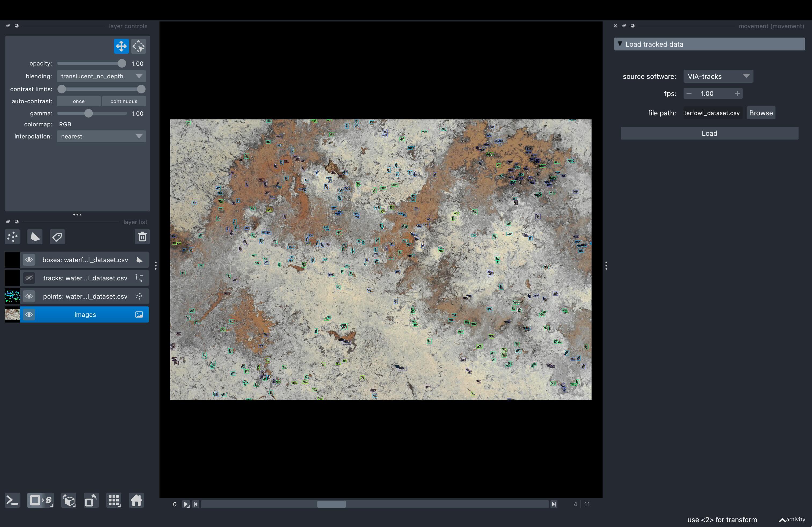Hide the points layer visibility

pyautogui.click(x=29, y=296)
